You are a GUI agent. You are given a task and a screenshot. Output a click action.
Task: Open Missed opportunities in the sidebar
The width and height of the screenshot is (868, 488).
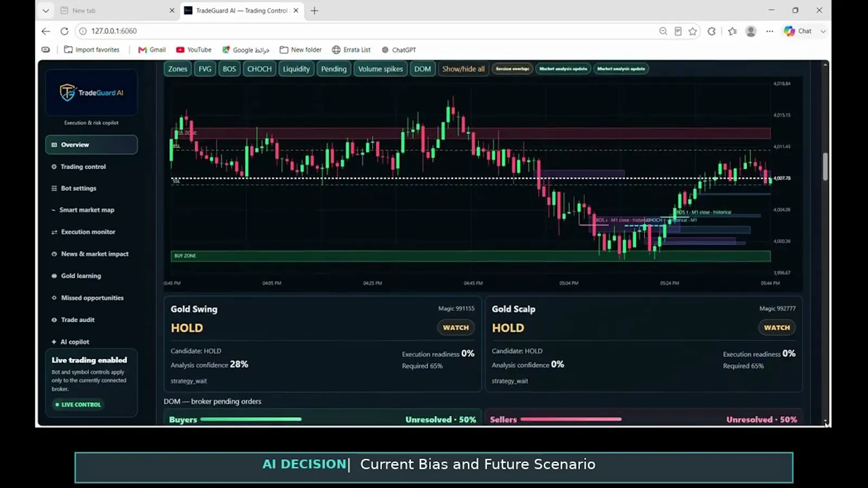[91, 298]
